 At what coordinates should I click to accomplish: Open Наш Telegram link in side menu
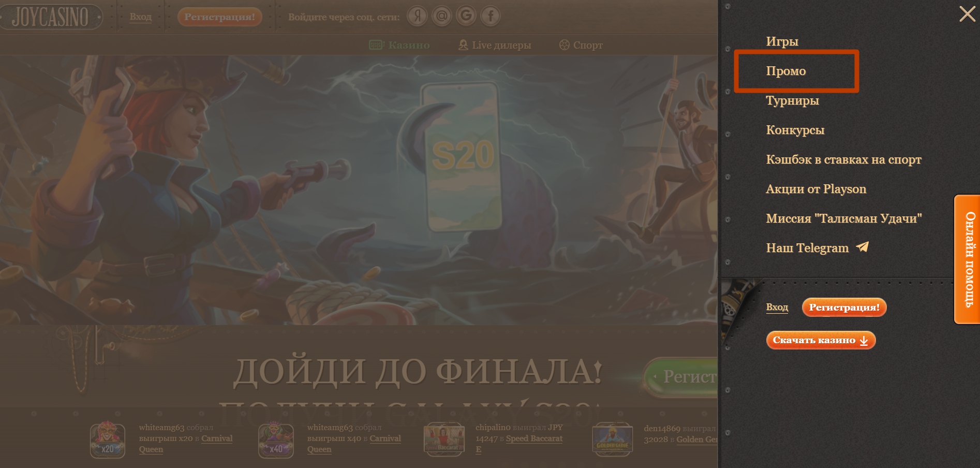(807, 248)
